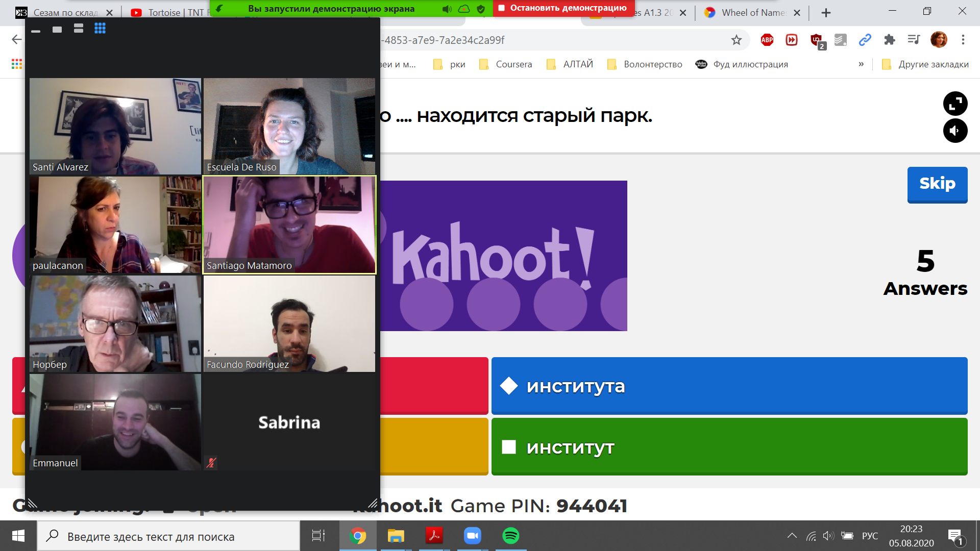Open the Волонтерство bookmarks folder
Screen dimensions: 980x551
tap(645, 64)
